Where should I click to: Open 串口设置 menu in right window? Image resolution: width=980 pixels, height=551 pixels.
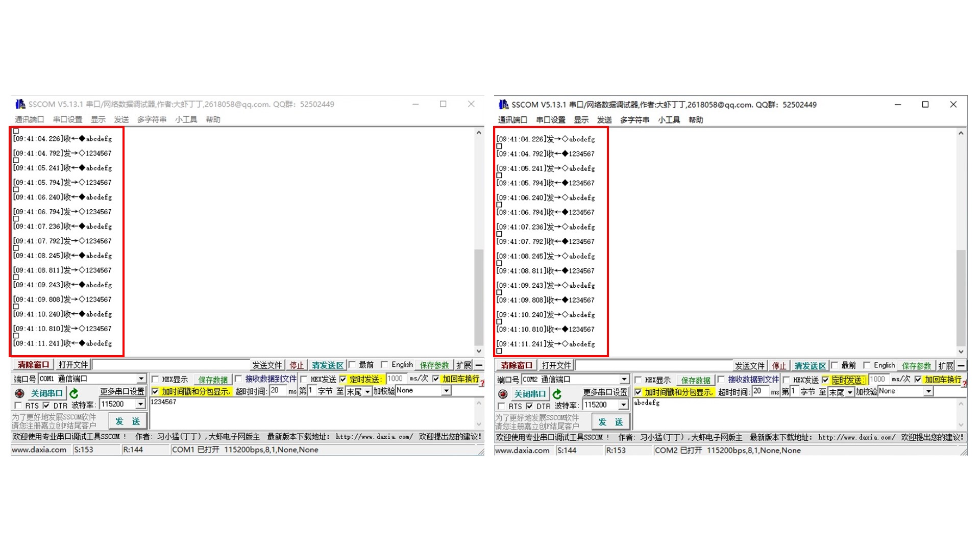[550, 120]
